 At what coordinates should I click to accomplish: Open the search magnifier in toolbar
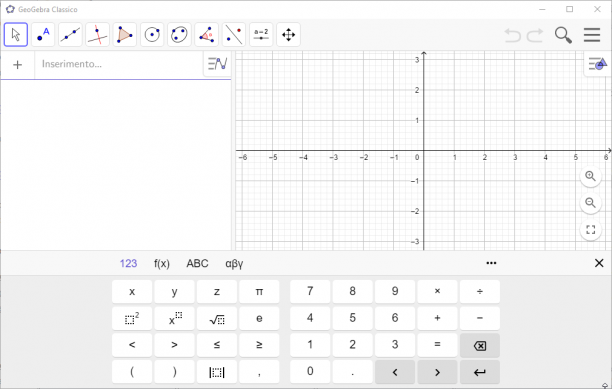(563, 35)
